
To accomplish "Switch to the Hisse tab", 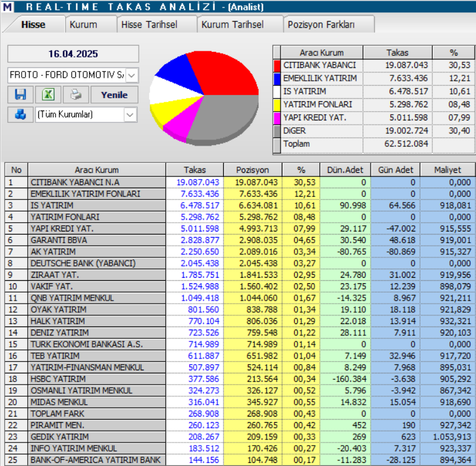I will click(33, 25).
